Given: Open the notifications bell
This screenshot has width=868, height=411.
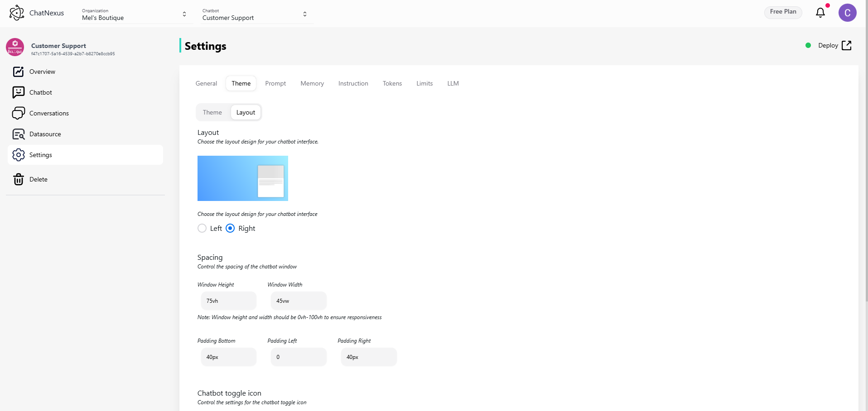Looking at the screenshot, I should pos(820,13).
